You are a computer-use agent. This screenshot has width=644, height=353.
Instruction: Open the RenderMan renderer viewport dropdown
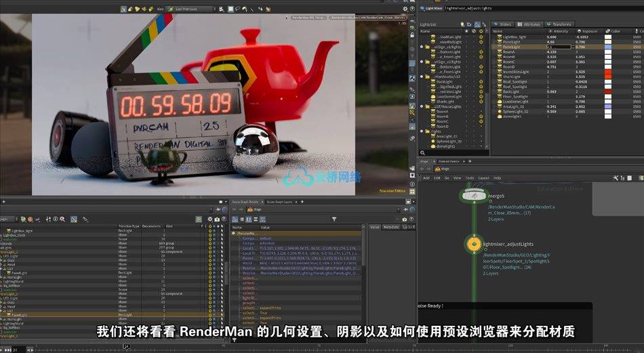pos(308,18)
